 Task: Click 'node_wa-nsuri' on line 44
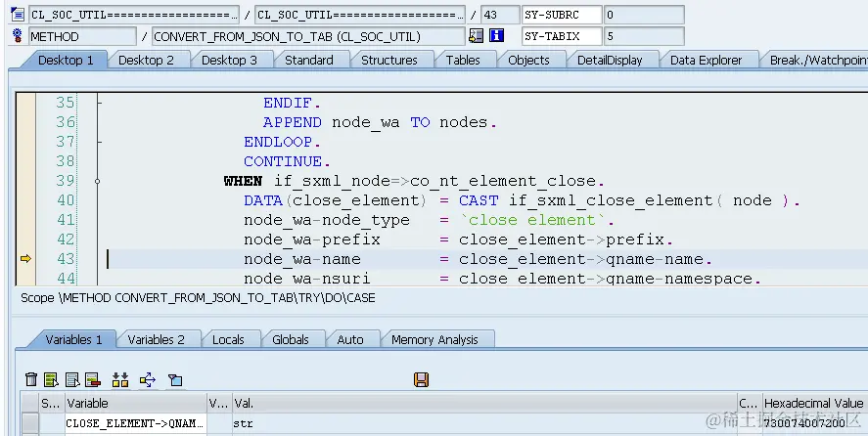pos(306,279)
